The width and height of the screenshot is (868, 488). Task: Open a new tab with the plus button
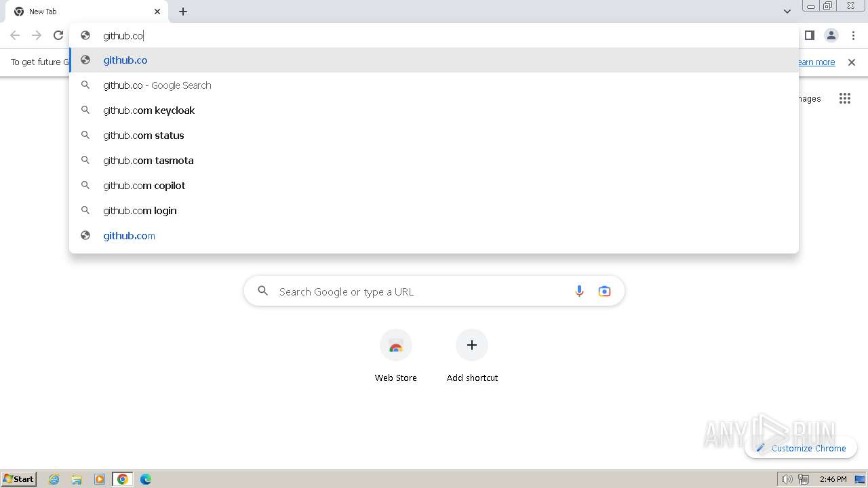click(183, 12)
